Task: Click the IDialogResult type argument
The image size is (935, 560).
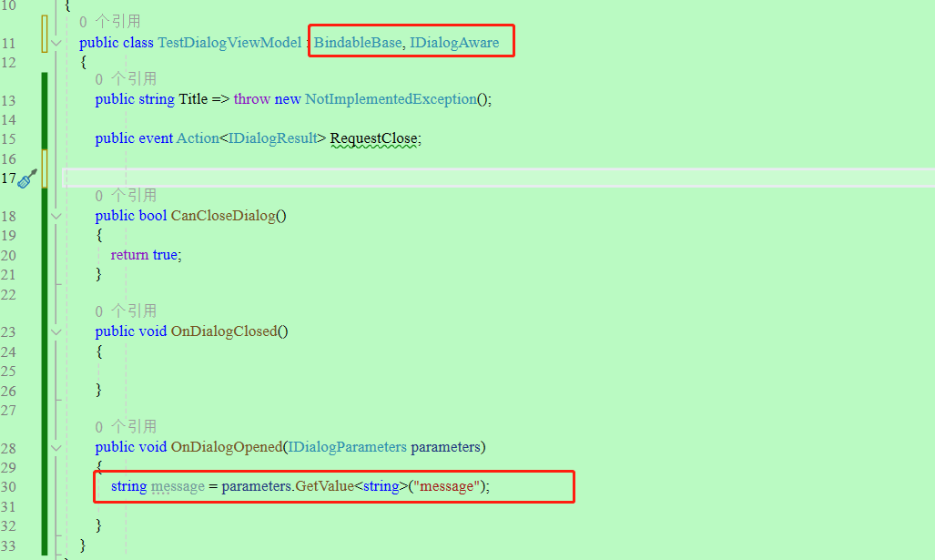Action: (272, 138)
